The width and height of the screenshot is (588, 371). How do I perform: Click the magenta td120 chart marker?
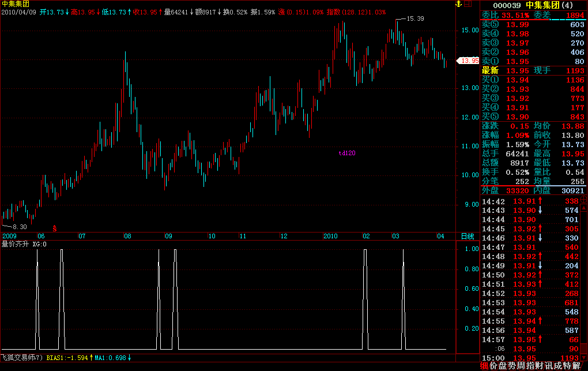coord(347,153)
